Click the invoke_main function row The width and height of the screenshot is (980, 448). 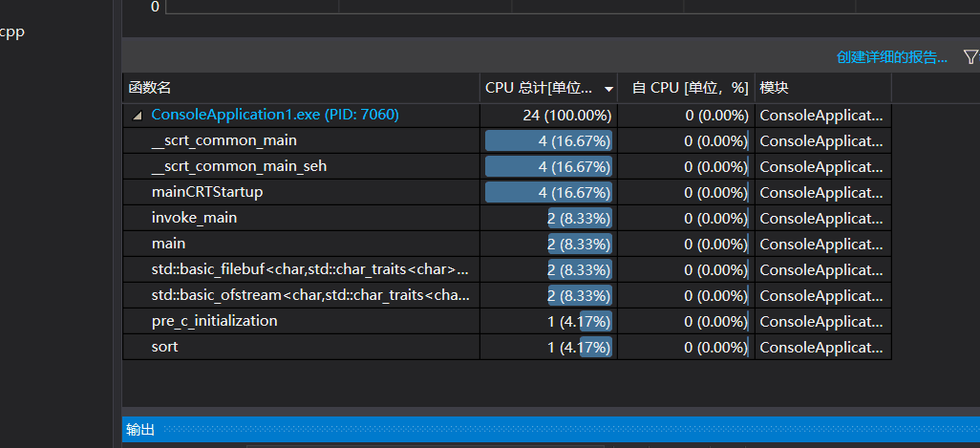click(194, 218)
